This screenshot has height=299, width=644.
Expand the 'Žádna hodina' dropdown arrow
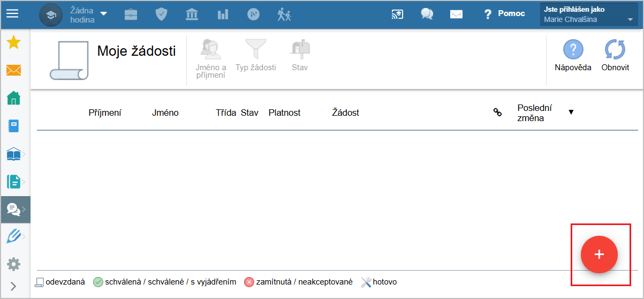pos(104,14)
